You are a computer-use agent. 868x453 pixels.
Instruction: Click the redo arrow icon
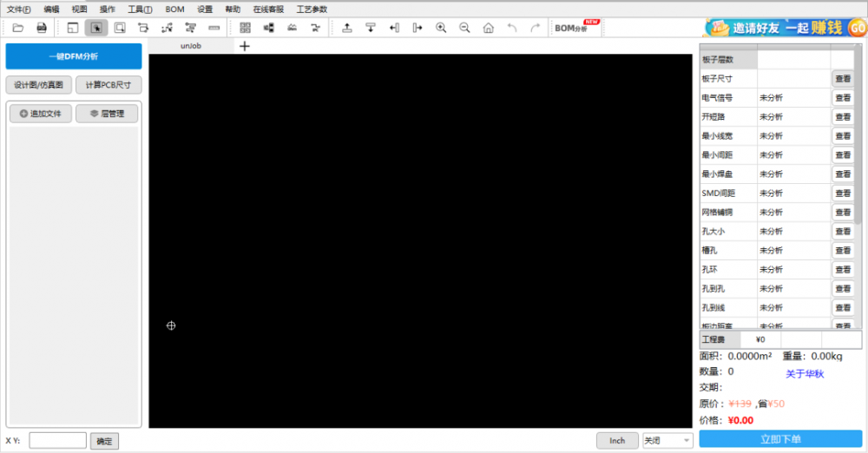(536, 28)
